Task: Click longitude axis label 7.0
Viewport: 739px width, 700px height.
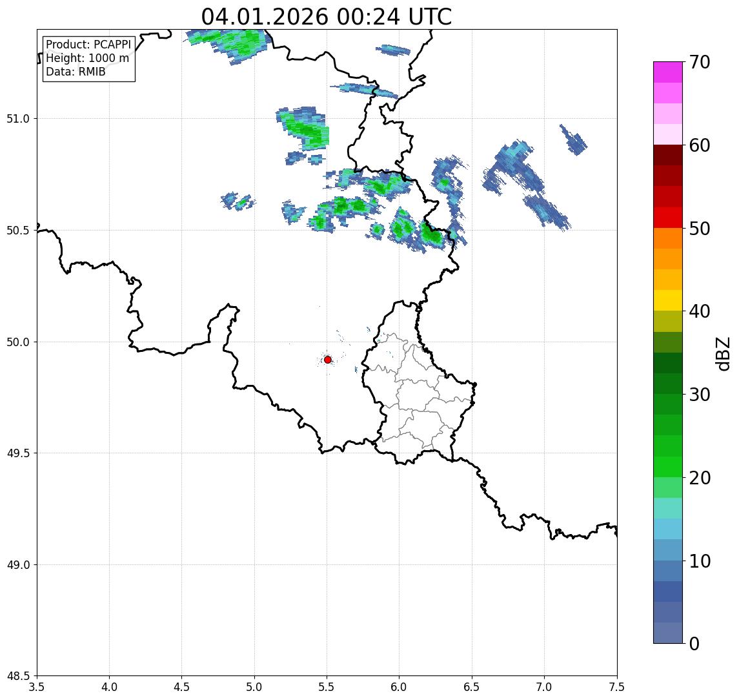Action: click(544, 687)
